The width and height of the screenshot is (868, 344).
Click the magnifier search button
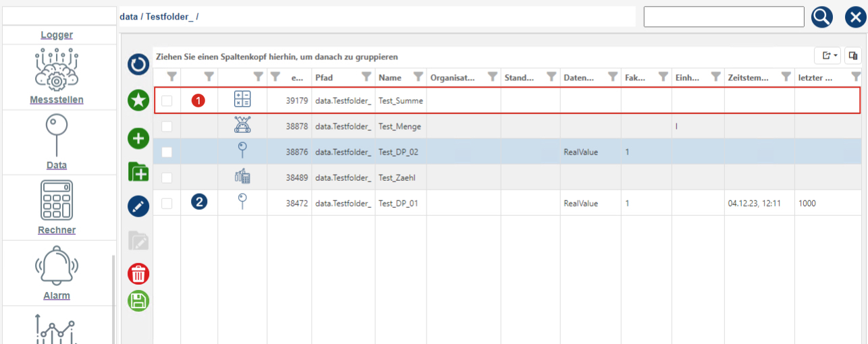click(821, 17)
